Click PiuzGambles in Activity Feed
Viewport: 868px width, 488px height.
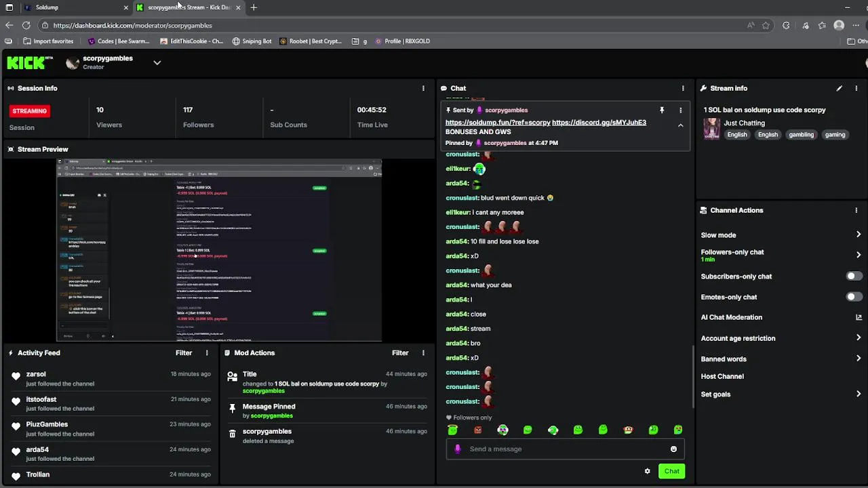[x=47, y=424]
